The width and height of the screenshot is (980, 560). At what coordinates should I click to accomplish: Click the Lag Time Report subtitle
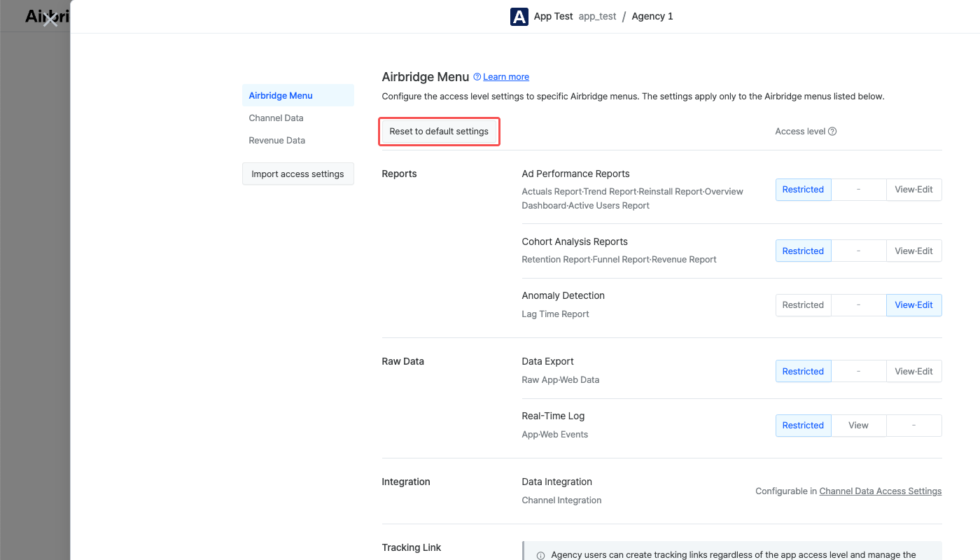[x=555, y=314]
